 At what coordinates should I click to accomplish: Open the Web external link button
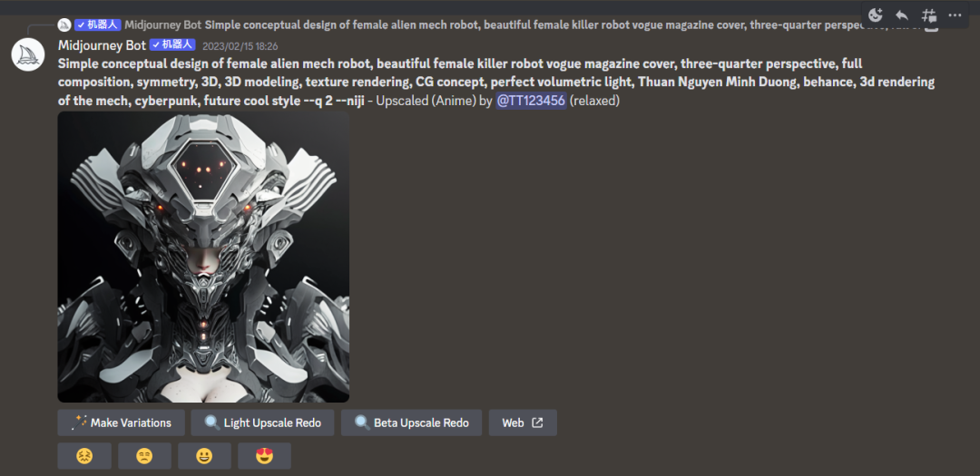click(x=523, y=423)
